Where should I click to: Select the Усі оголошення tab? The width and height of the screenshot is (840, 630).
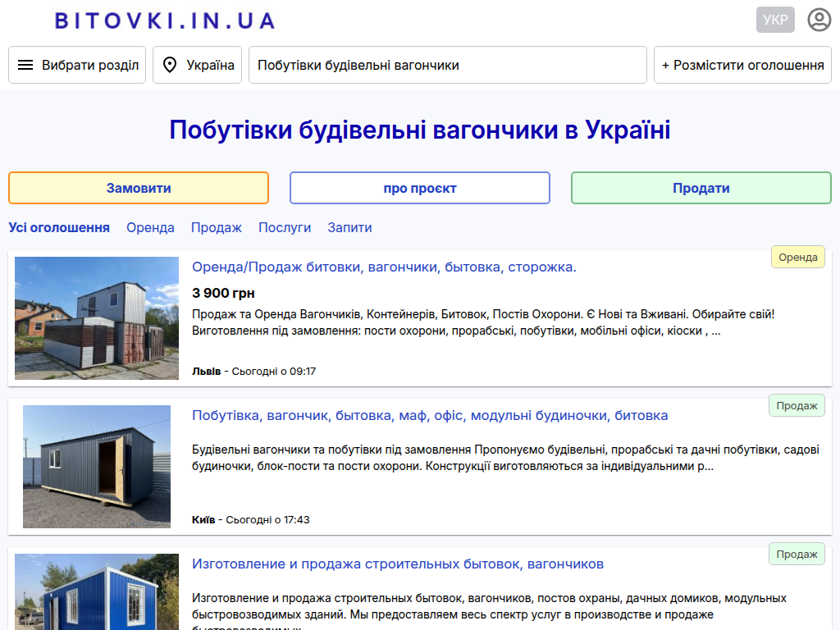coord(59,227)
